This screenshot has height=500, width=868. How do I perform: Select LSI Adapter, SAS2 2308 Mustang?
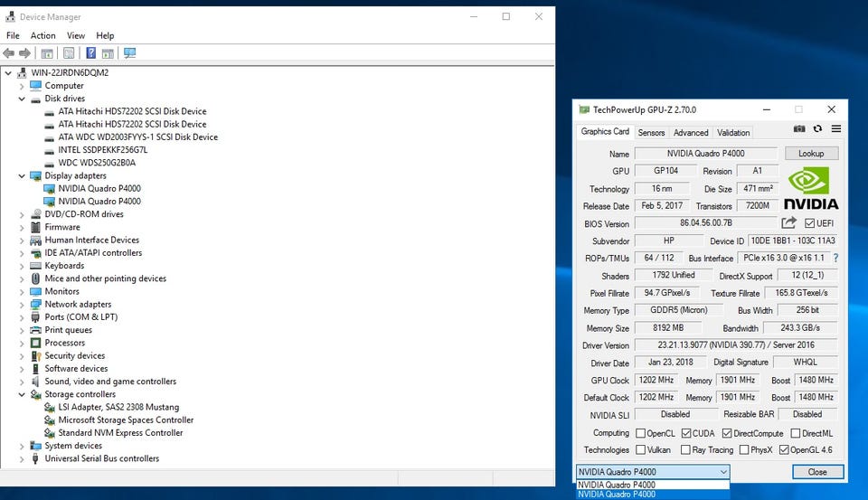tap(118, 407)
